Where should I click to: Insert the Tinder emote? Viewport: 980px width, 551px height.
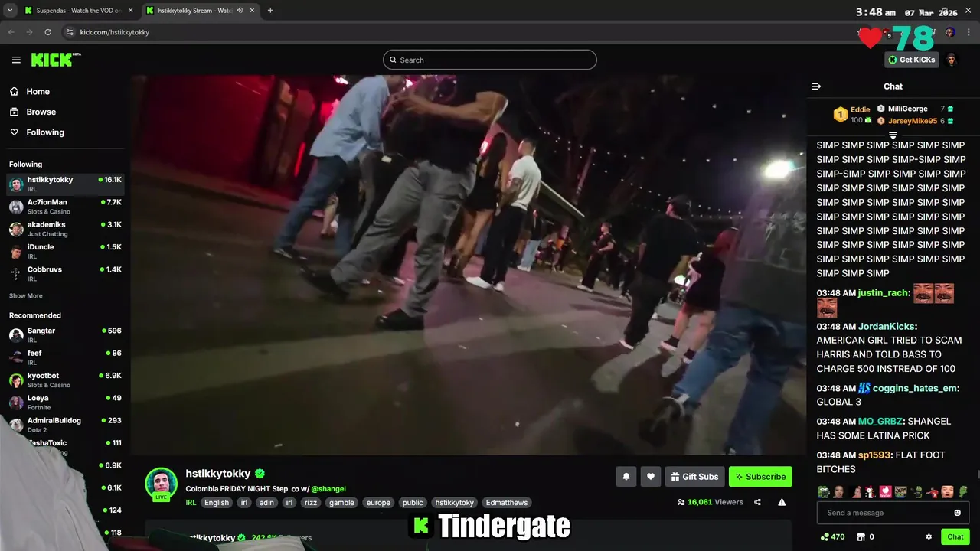point(886,491)
